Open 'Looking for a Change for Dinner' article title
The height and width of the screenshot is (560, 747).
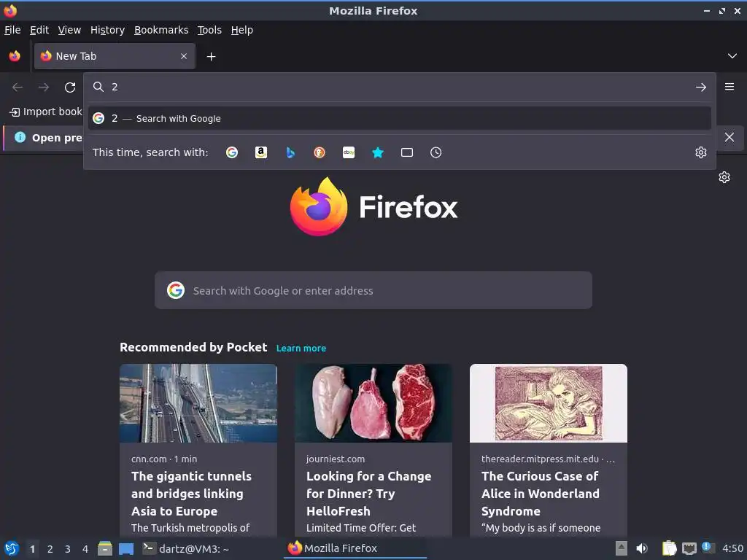[x=368, y=494]
